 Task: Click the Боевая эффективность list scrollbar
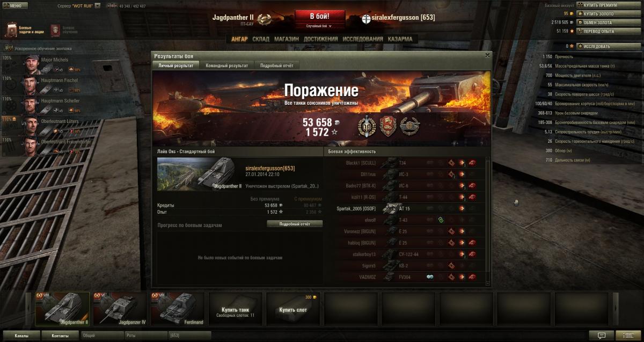point(488,220)
